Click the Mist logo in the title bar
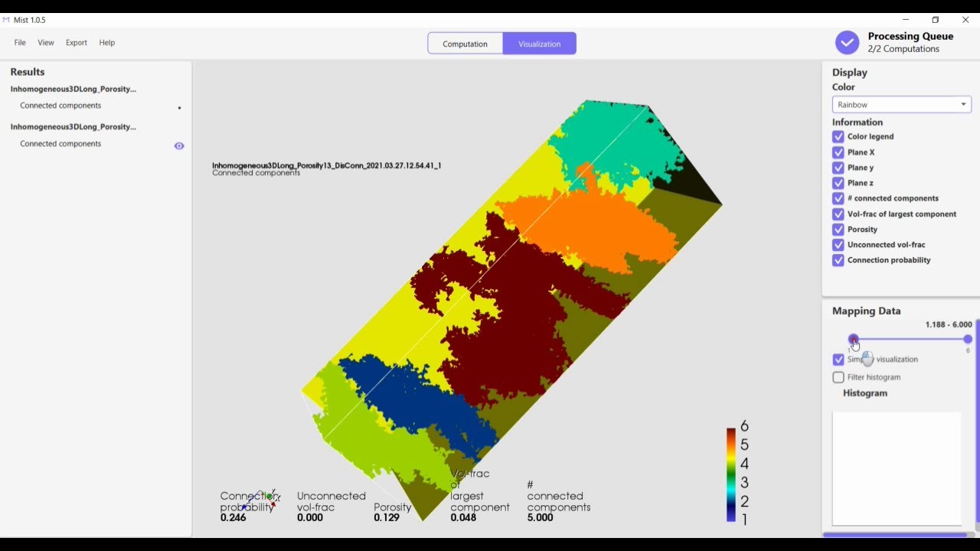This screenshot has height=551, width=980. [6, 20]
